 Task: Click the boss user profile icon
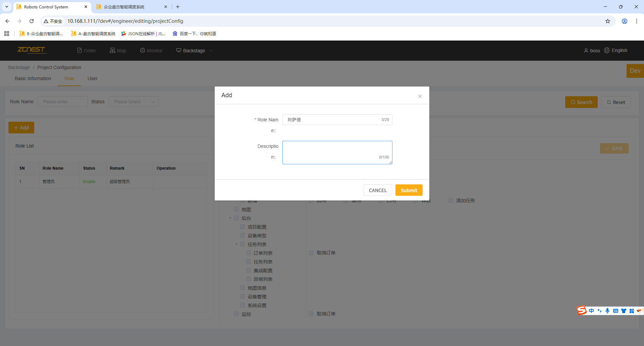(x=586, y=51)
